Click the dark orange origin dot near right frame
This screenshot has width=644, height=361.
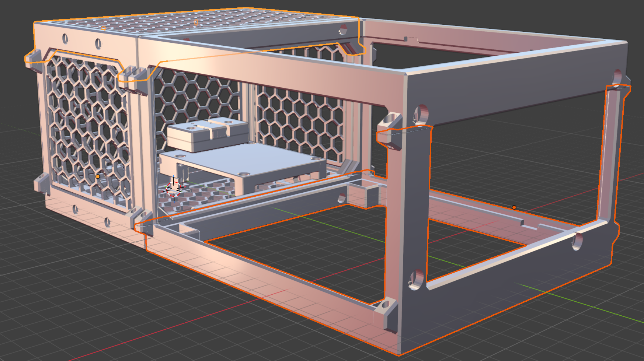coord(514,208)
